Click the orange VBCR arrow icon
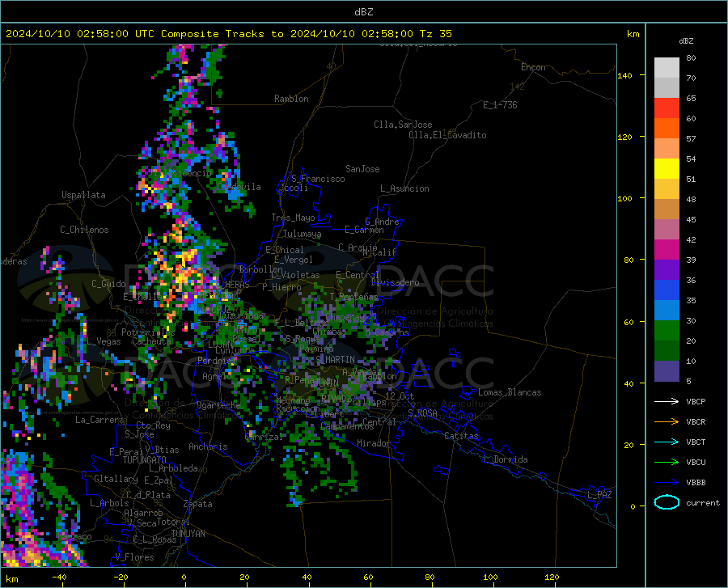728x588 pixels. click(667, 422)
